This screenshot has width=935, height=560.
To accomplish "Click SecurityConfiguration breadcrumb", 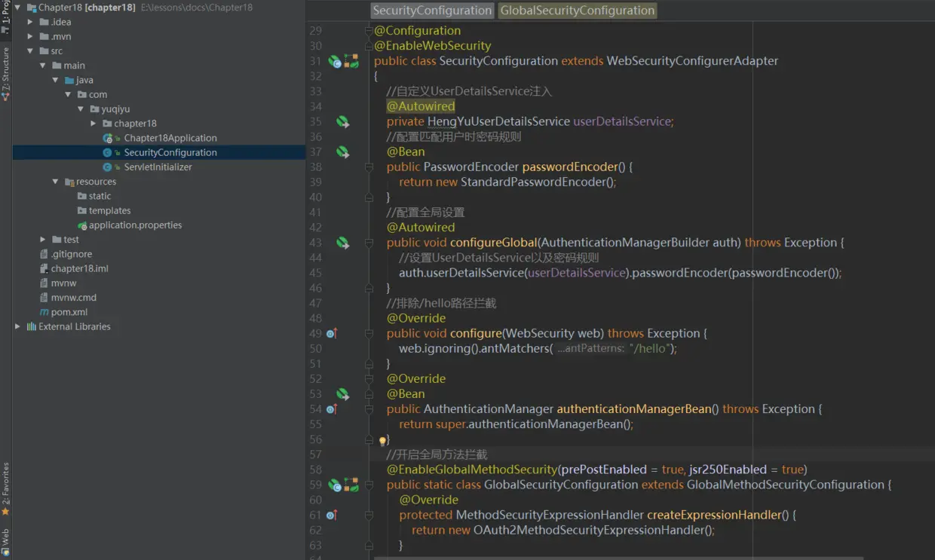I will click(x=432, y=11).
